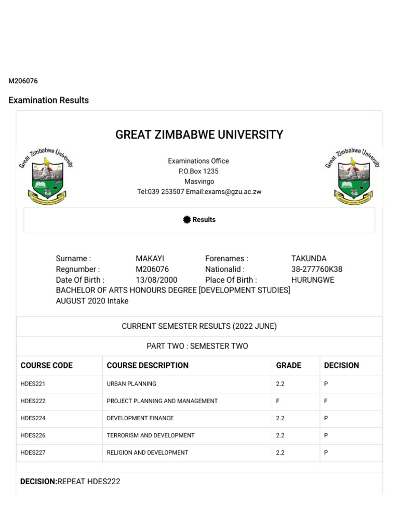
Task: Click the badge icon beside Results
Action: [187, 220]
